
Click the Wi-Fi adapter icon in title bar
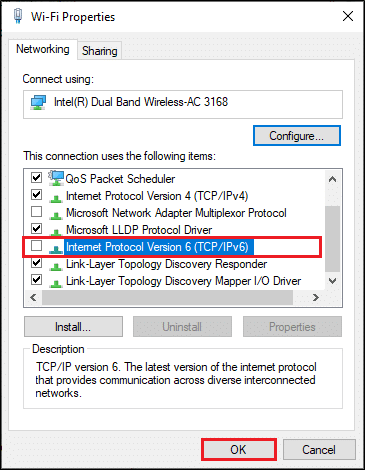[18, 16]
